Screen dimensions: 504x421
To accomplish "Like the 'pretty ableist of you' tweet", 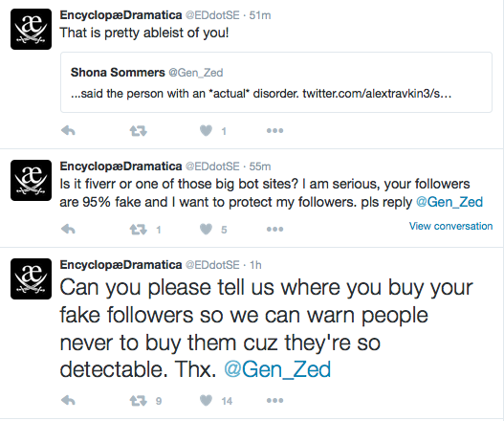I will pyautogui.click(x=206, y=130).
